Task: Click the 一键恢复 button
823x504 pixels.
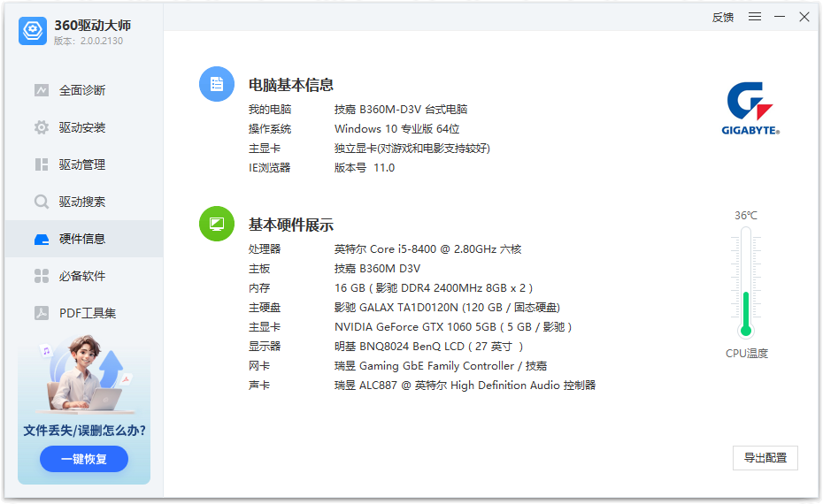Action: coord(84,459)
